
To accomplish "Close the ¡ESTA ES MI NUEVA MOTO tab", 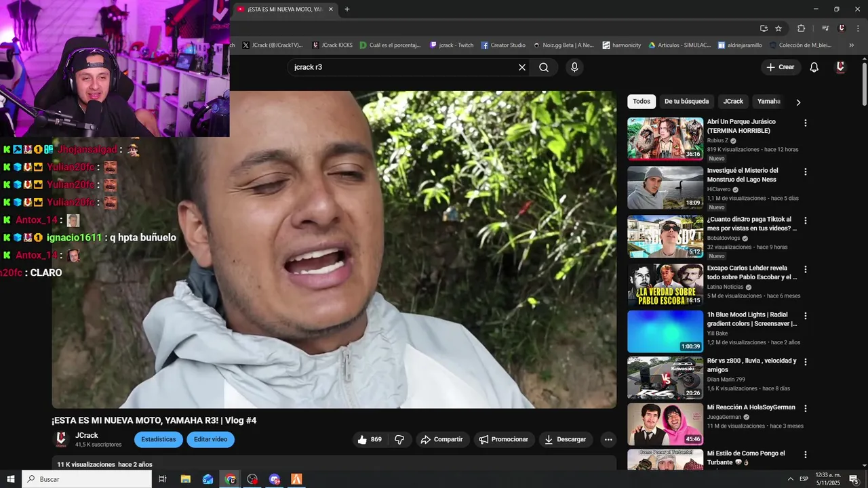I will (331, 9).
